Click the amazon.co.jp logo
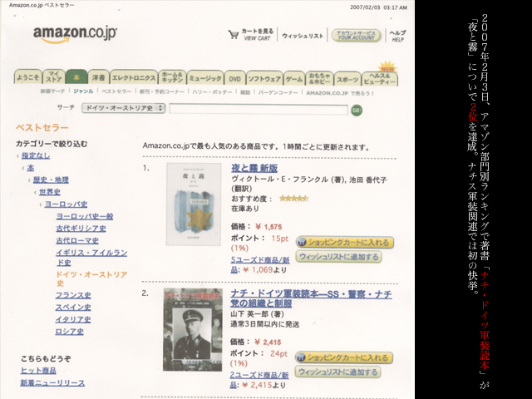Screen dimensions: 532x399 click(x=75, y=34)
